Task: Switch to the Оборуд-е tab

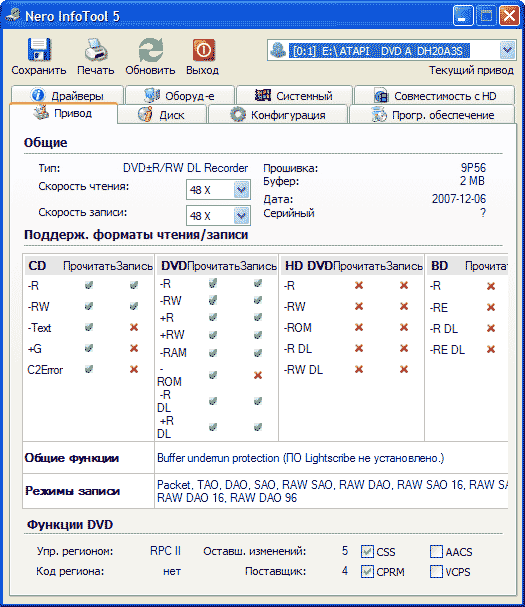Action: 180,95
